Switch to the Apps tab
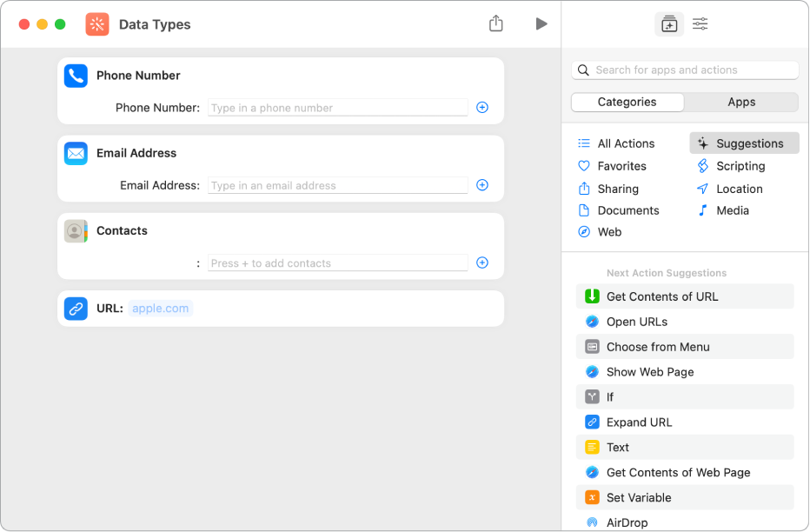 (x=741, y=102)
